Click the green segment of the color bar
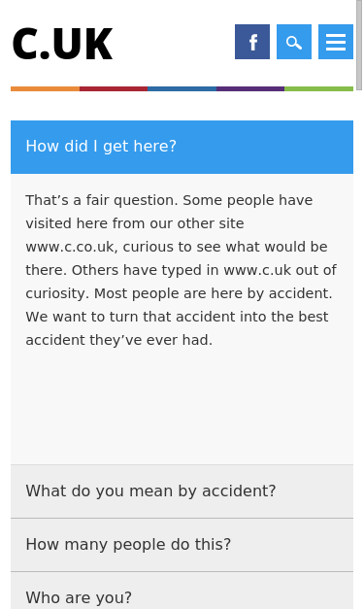Screen dimensions: 364x609 tap(318, 89)
